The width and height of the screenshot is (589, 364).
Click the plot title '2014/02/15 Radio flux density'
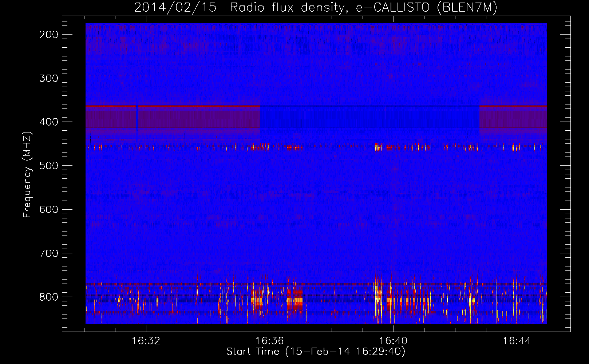point(316,7)
